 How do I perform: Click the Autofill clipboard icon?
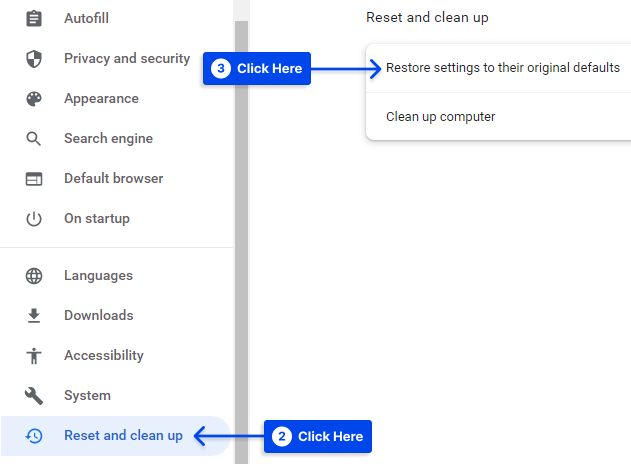[34, 19]
